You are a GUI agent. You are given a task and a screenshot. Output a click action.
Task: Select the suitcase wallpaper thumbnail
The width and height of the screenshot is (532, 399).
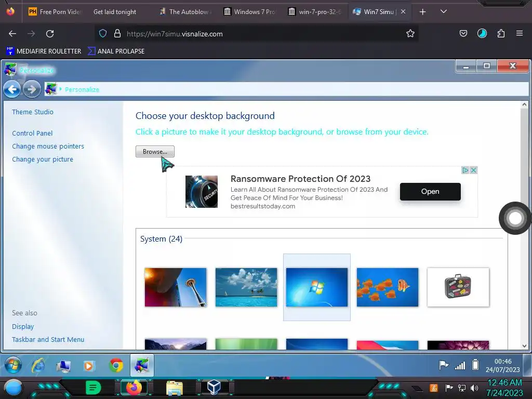458,287
